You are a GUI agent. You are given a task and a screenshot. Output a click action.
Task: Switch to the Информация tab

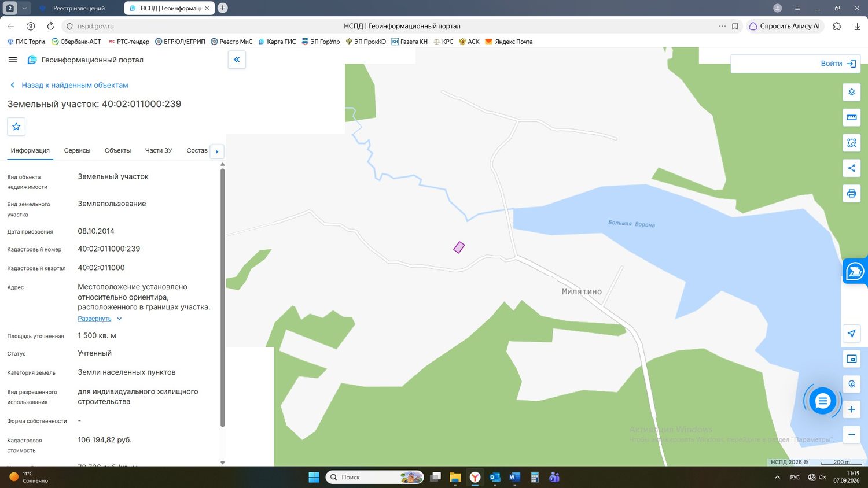click(x=30, y=150)
